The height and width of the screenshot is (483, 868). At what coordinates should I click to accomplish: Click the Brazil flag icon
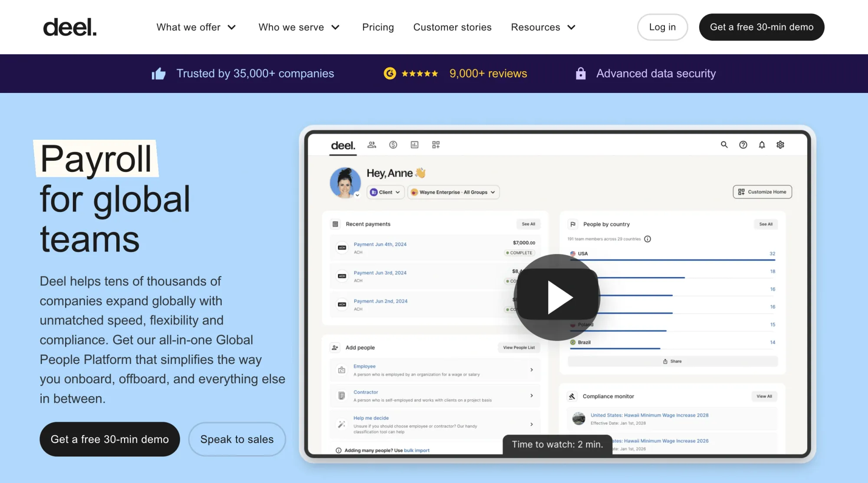coord(573,342)
